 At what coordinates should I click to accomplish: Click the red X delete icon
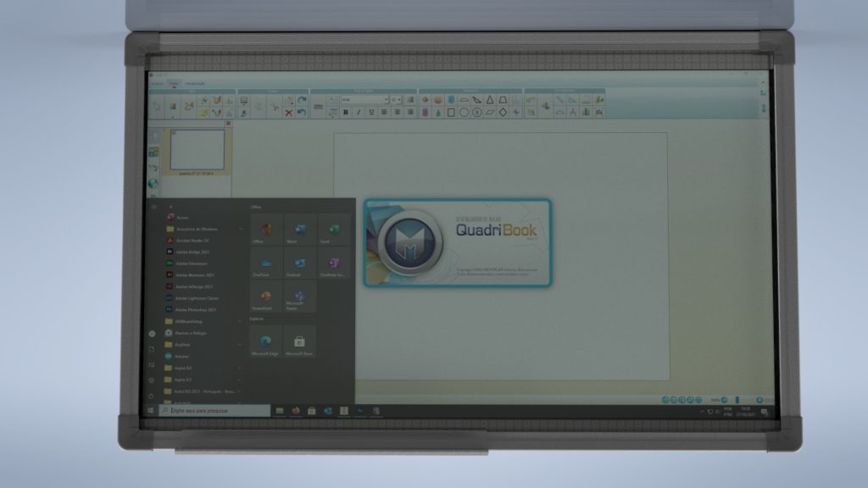(x=289, y=112)
